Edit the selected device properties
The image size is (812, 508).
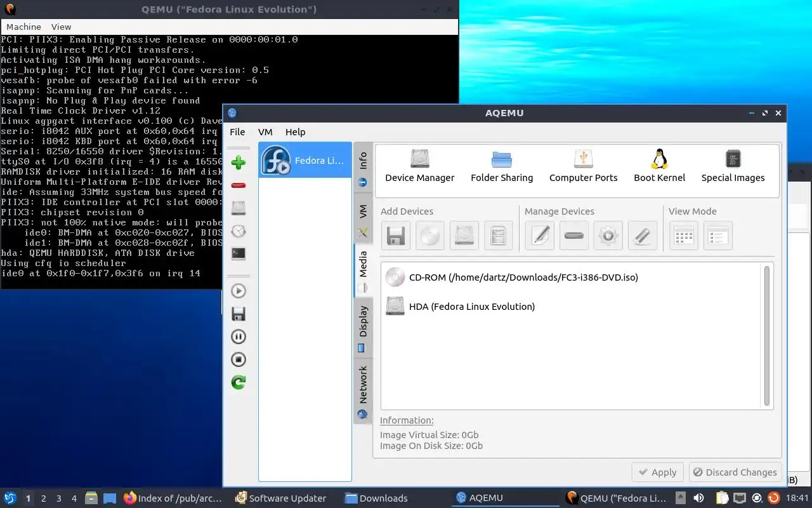coord(540,236)
